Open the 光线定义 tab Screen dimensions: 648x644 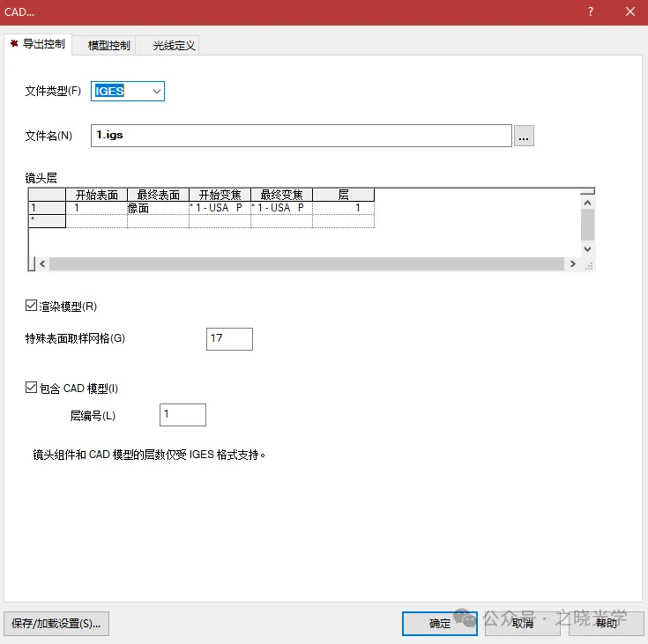pos(174,45)
